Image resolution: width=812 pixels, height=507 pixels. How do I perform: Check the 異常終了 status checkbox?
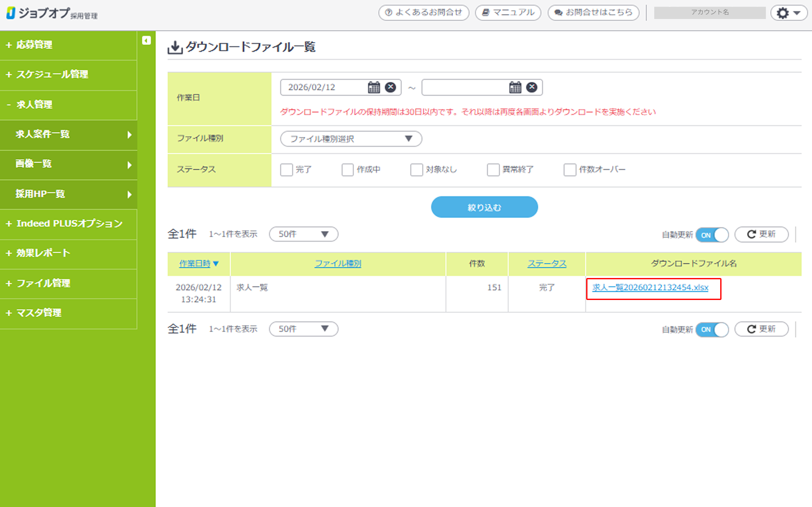pos(493,170)
